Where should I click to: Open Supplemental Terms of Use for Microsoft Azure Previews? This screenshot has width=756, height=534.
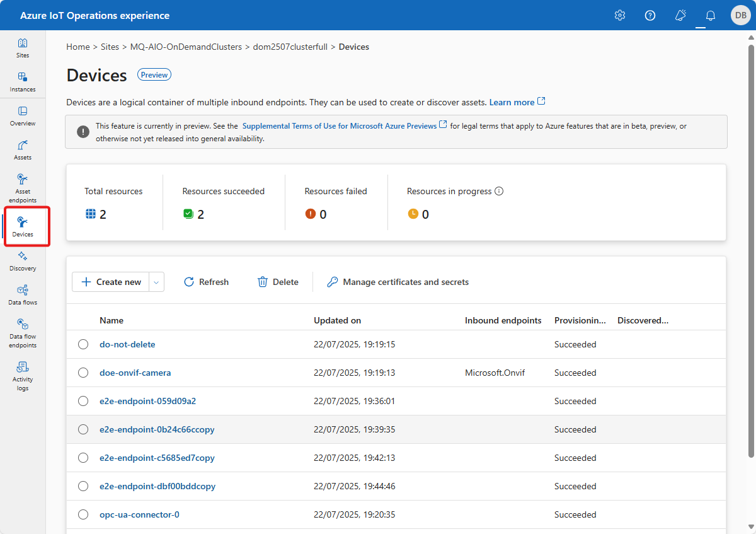pos(340,126)
